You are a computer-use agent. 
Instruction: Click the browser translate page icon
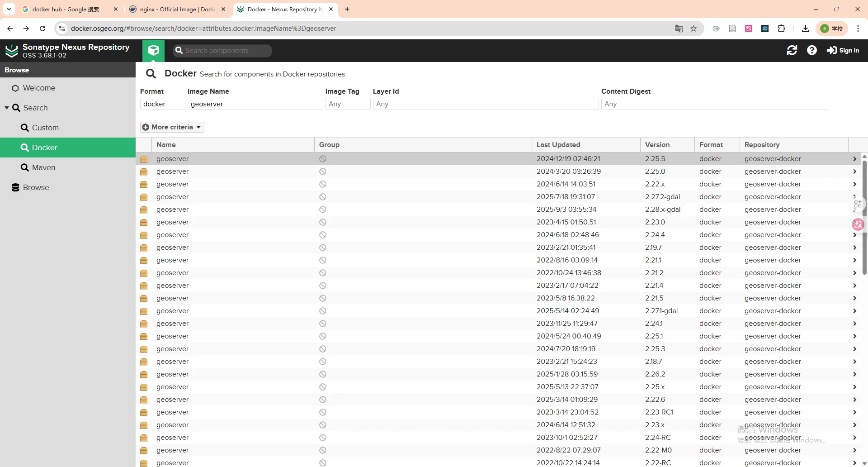(x=679, y=29)
